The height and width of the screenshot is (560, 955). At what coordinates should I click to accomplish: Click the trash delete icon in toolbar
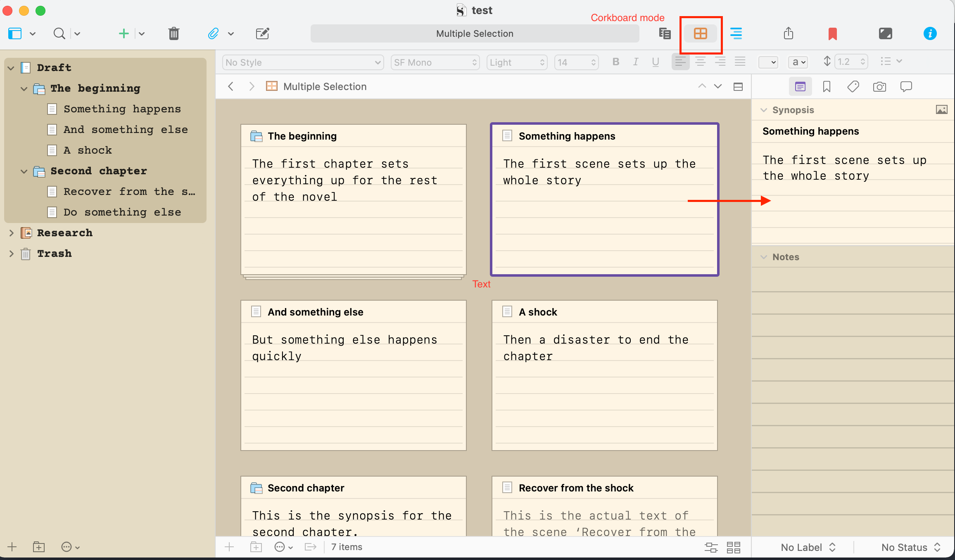(174, 33)
